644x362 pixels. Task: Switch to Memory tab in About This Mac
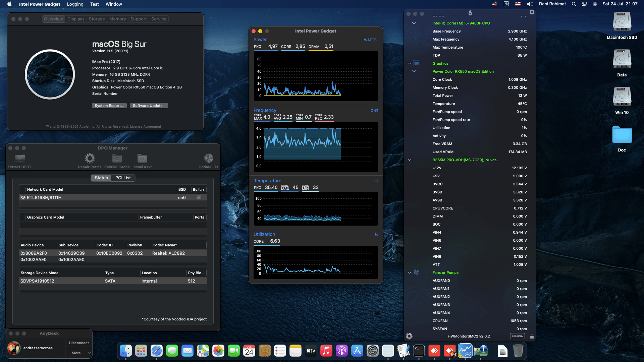[x=117, y=19]
